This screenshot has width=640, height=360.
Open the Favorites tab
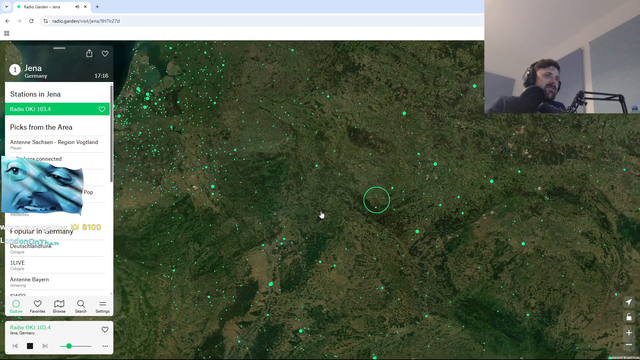click(38, 306)
